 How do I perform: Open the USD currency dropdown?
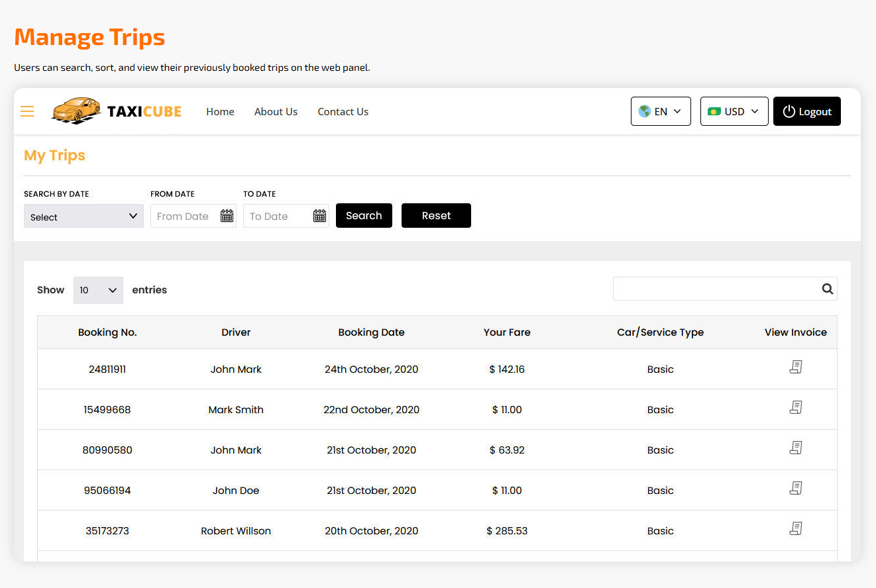734,111
